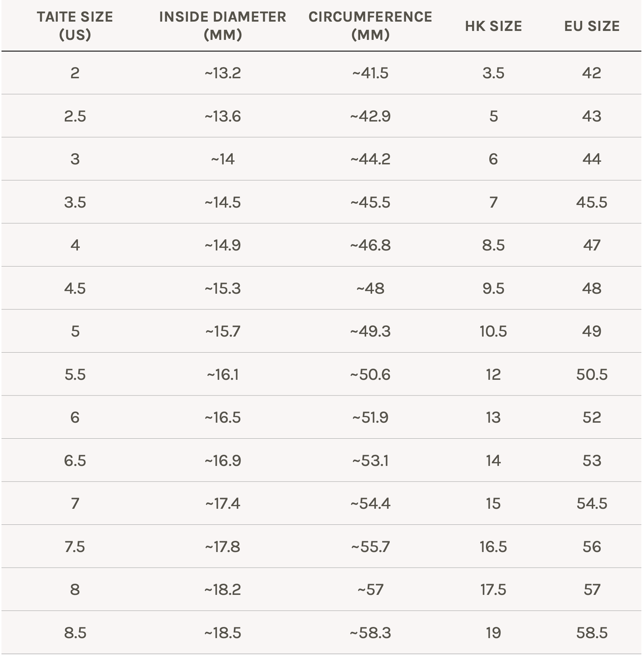Image resolution: width=644 pixels, height=656 pixels.
Task: Click the CIRCUMFERENCE (MM) column header
Action: coord(370,26)
